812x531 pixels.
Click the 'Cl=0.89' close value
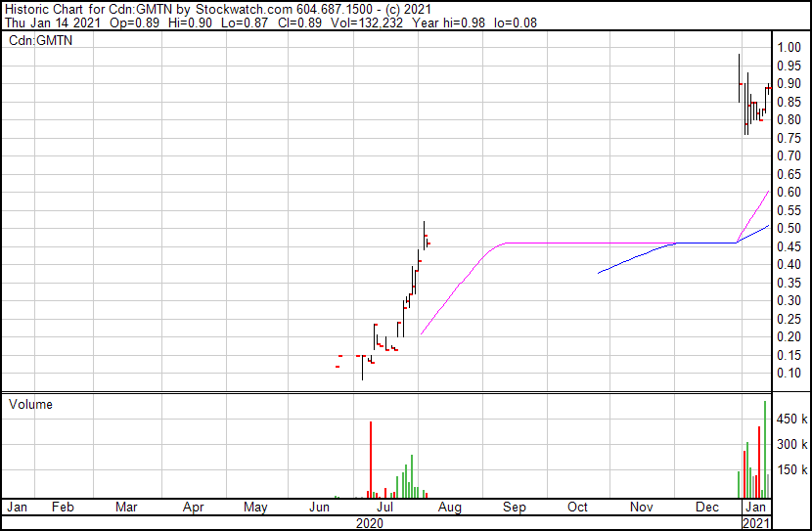click(299, 22)
